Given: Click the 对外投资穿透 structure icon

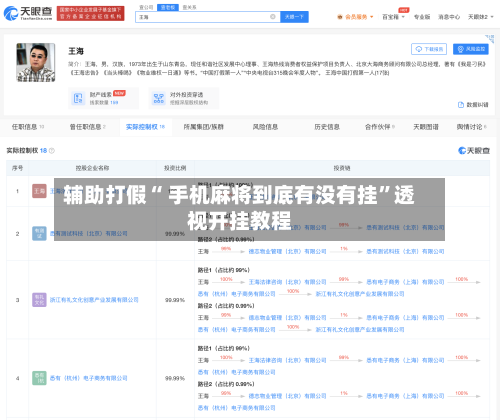Looking at the screenshot, I should (159, 98).
